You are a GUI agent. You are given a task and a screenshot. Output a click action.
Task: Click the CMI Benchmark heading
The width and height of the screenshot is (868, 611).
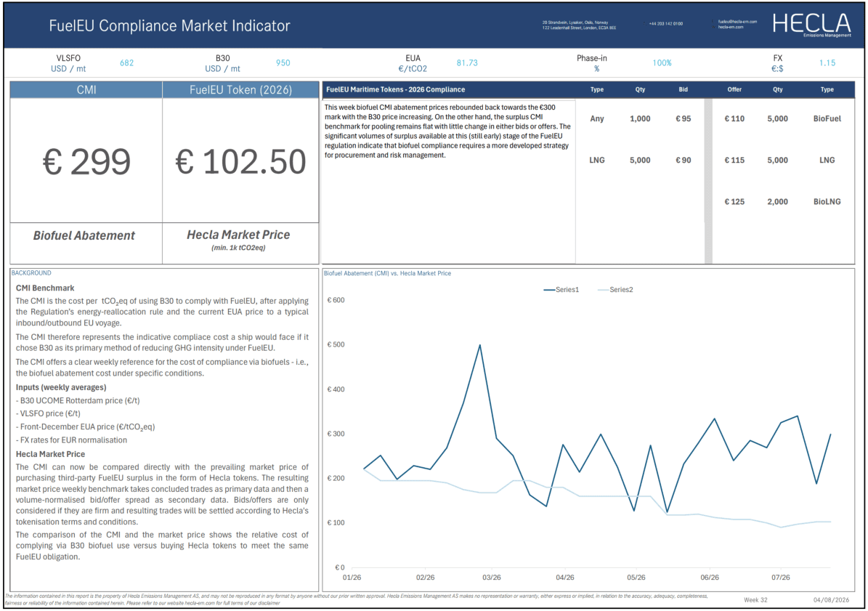pyautogui.click(x=45, y=288)
